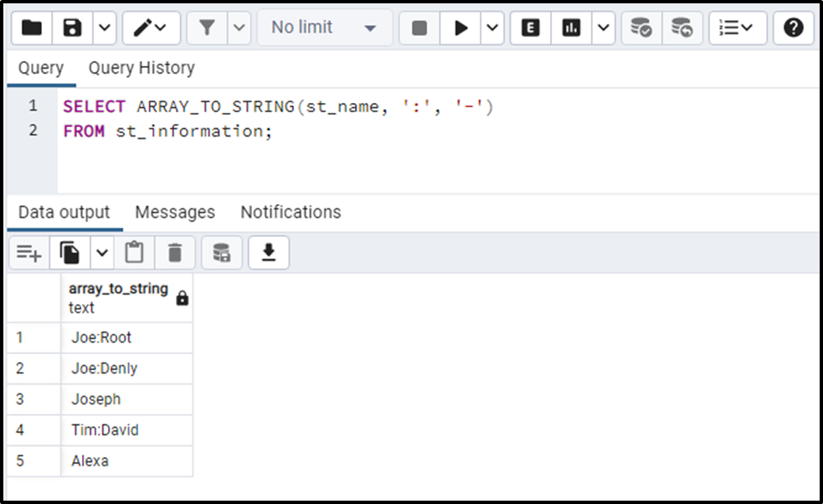Click the Commit database icon
This screenshot has width=823, height=504.
pyautogui.click(x=641, y=28)
